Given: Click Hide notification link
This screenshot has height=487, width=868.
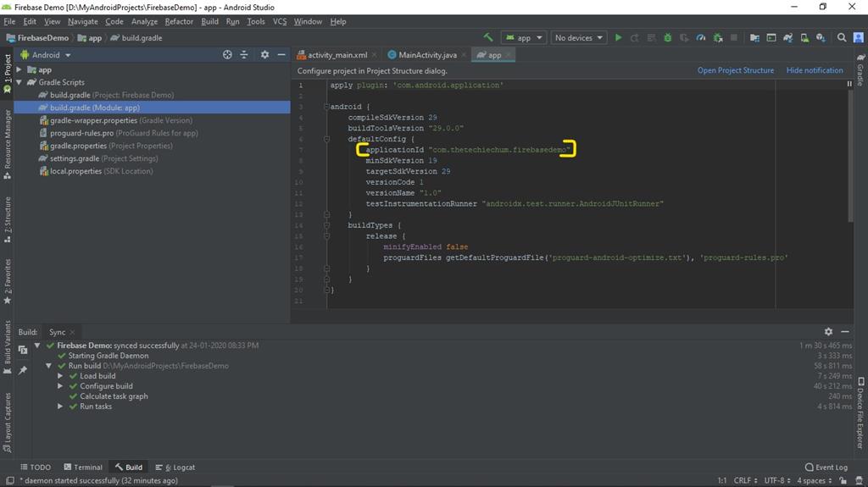Looking at the screenshot, I should pyautogui.click(x=815, y=70).
